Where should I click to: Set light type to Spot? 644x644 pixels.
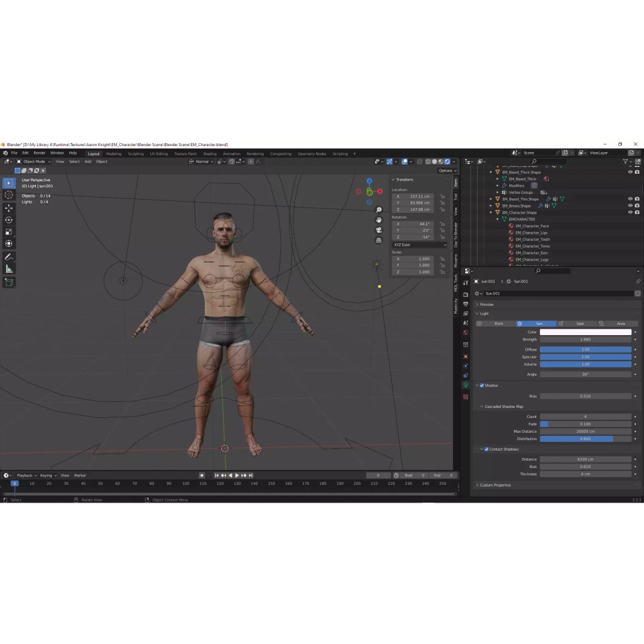tap(577, 324)
